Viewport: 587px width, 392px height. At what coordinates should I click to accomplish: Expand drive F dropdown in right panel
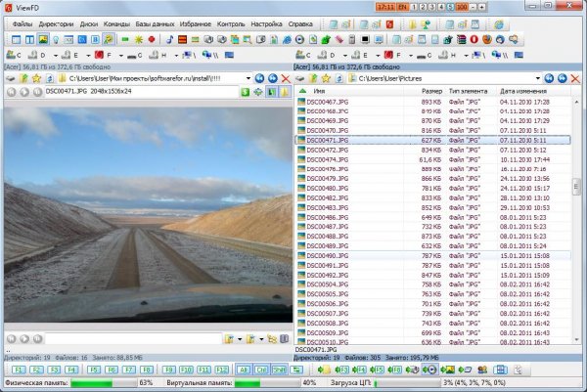[x=411, y=56]
